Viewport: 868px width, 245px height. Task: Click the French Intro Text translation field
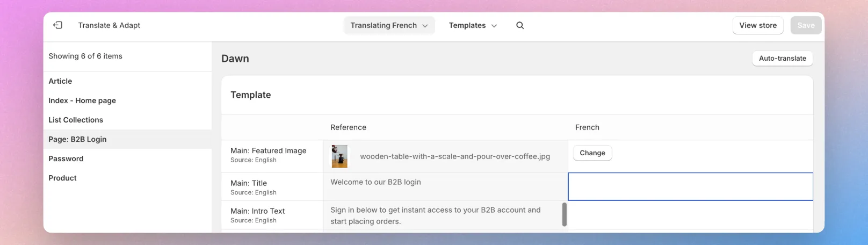[x=690, y=215]
